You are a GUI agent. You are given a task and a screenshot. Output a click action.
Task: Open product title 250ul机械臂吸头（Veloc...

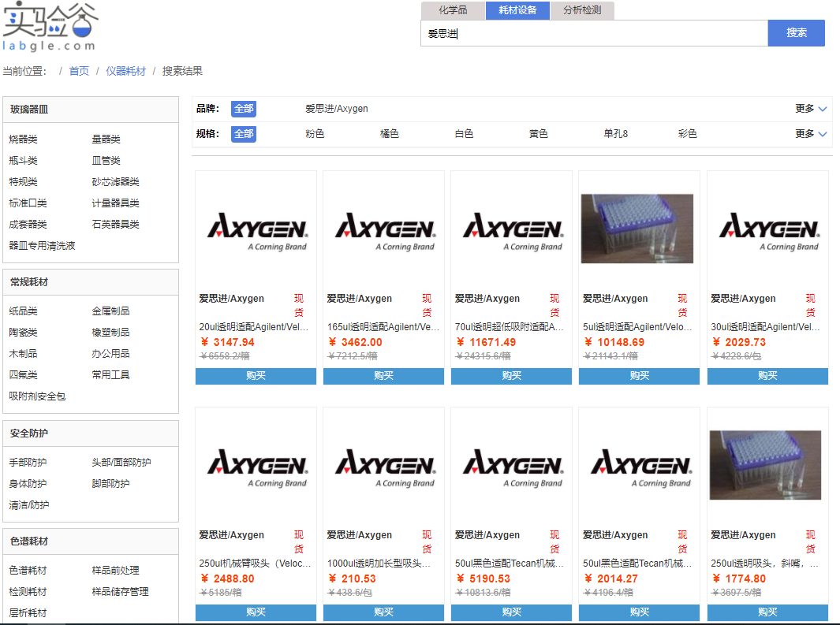tap(255, 564)
